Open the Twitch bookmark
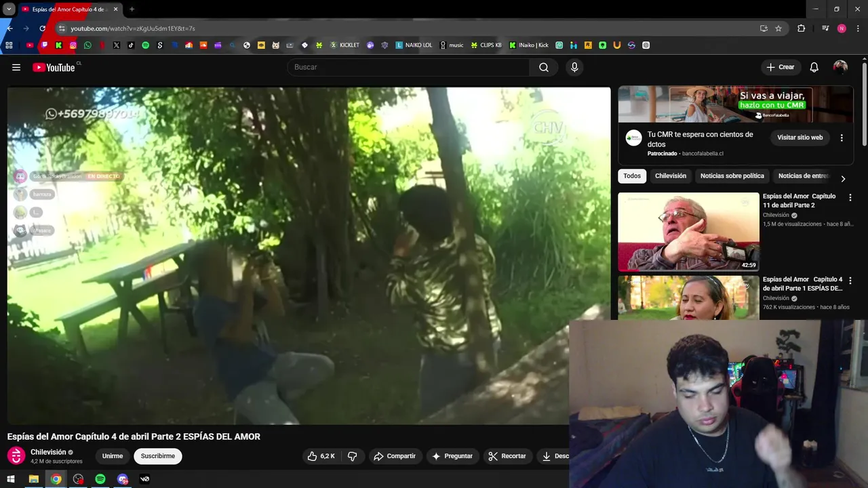This screenshot has width=868, height=488. tap(44, 45)
